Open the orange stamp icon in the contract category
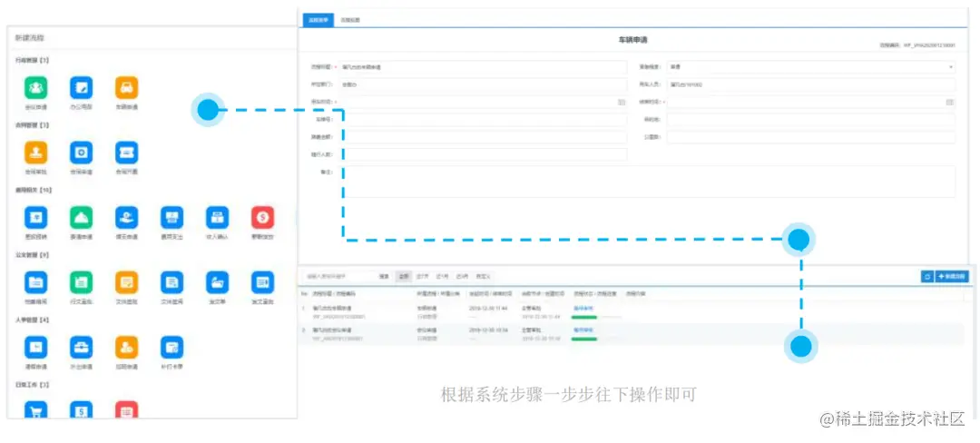Viewport: 980px width, 443px height. click(x=35, y=153)
